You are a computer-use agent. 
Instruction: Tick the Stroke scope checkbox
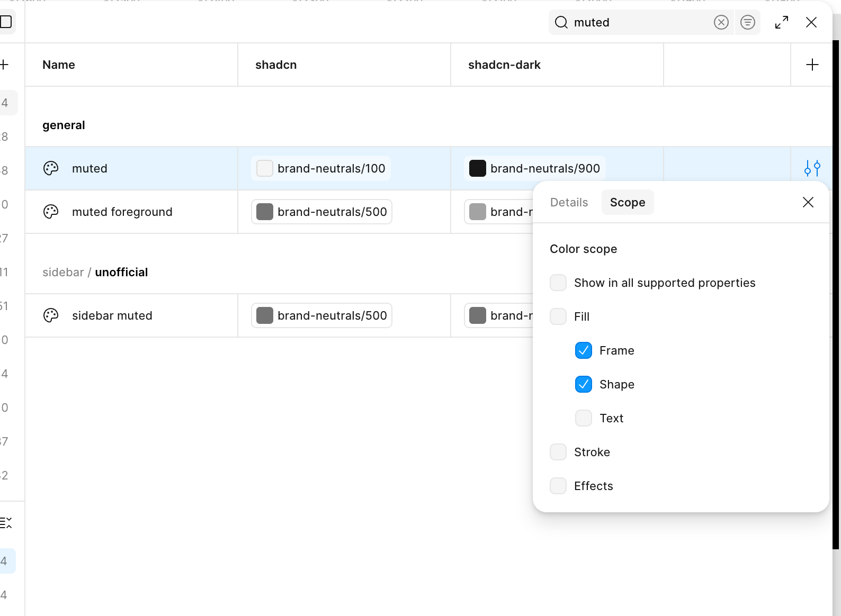click(x=558, y=452)
